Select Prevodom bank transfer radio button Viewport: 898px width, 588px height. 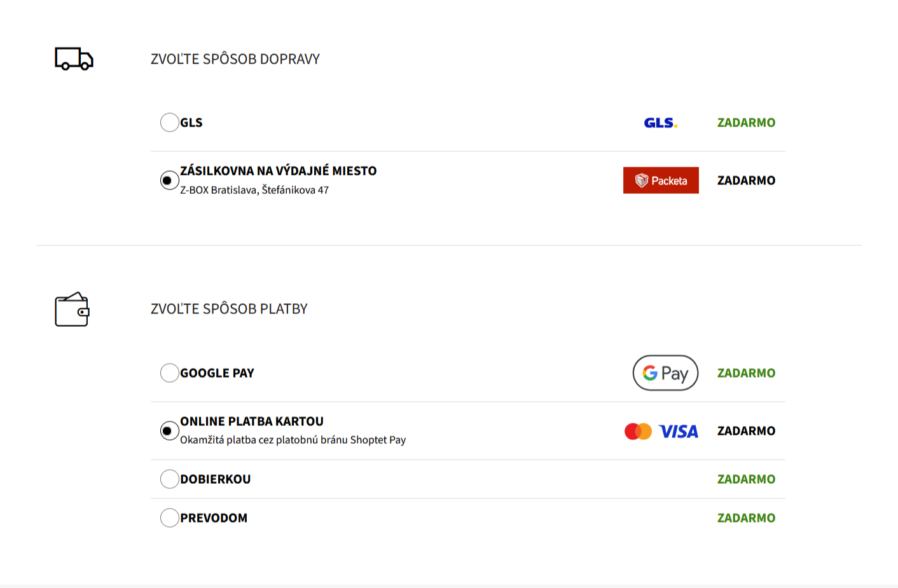pos(169,517)
